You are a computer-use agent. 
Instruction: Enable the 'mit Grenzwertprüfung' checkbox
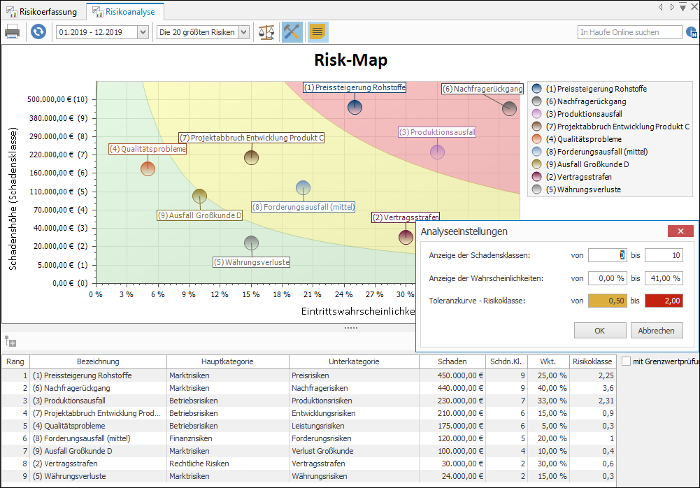(x=626, y=361)
